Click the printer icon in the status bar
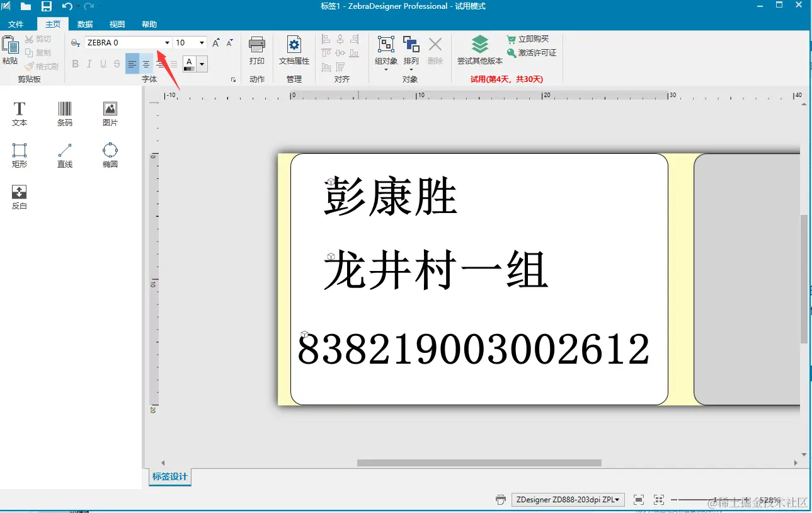The height and width of the screenshot is (513, 812). 501,500
